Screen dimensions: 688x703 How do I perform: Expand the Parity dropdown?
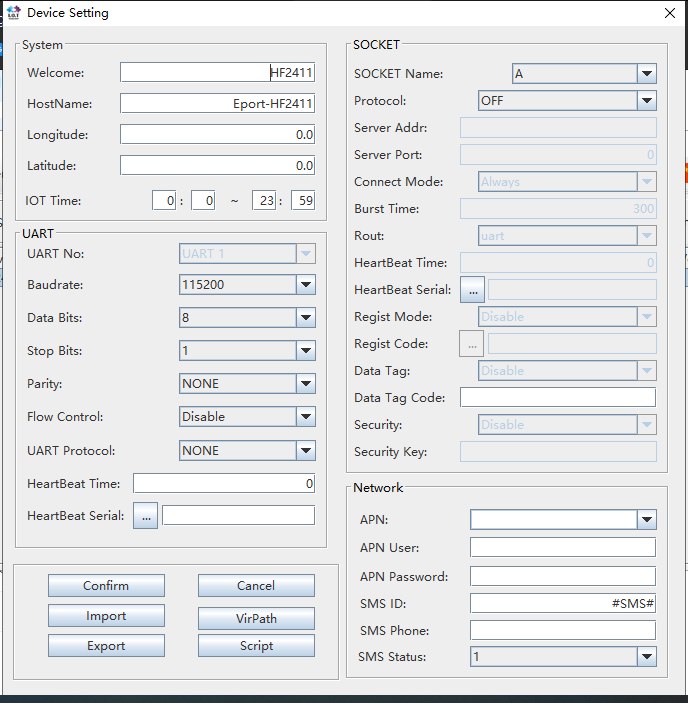pyautogui.click(x=306, y=384)
